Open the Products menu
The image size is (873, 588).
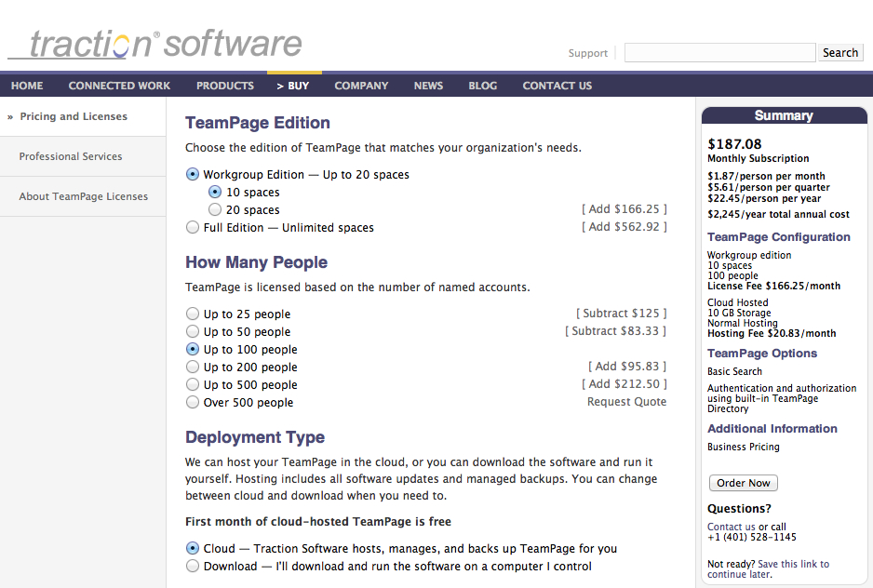pos(224,86)
